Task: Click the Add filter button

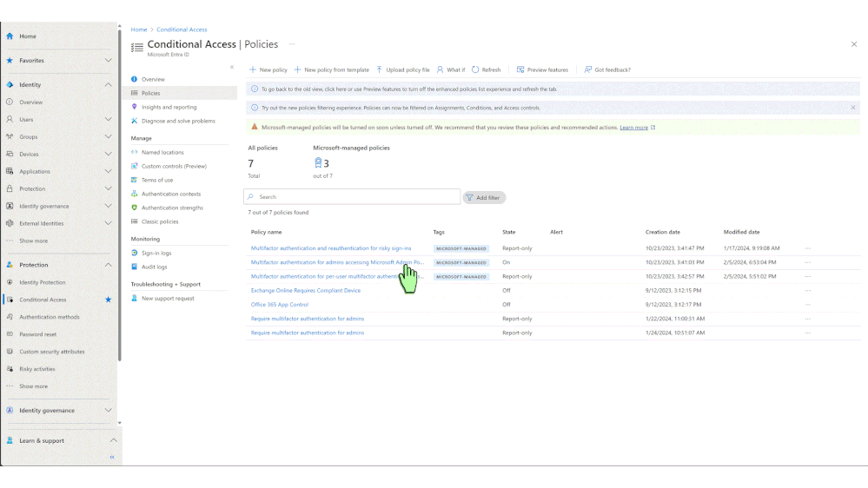Action: pyautogui.click(x=484, y=198)
